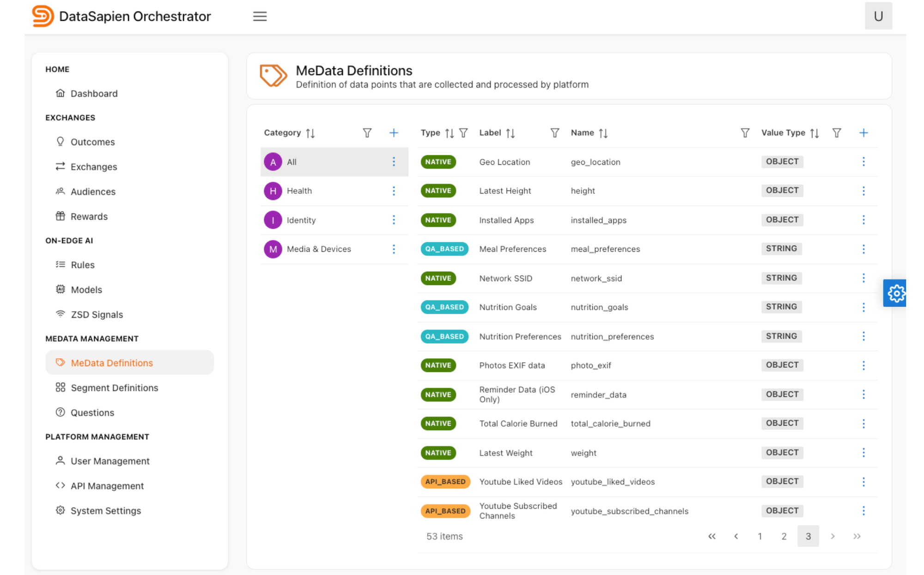This screenshot has width=924, height=575.
Task: Go to page 2 of the definitions table
Action: pyautogui.click(x=784, y=536)
